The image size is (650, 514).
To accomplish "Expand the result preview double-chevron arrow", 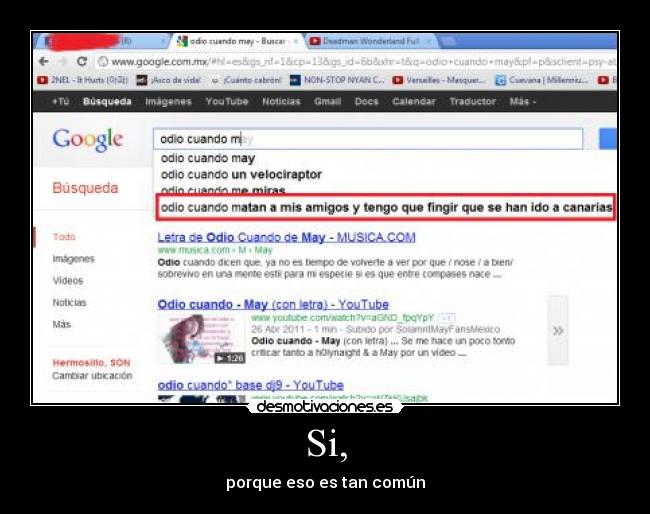I will point(558,330).
